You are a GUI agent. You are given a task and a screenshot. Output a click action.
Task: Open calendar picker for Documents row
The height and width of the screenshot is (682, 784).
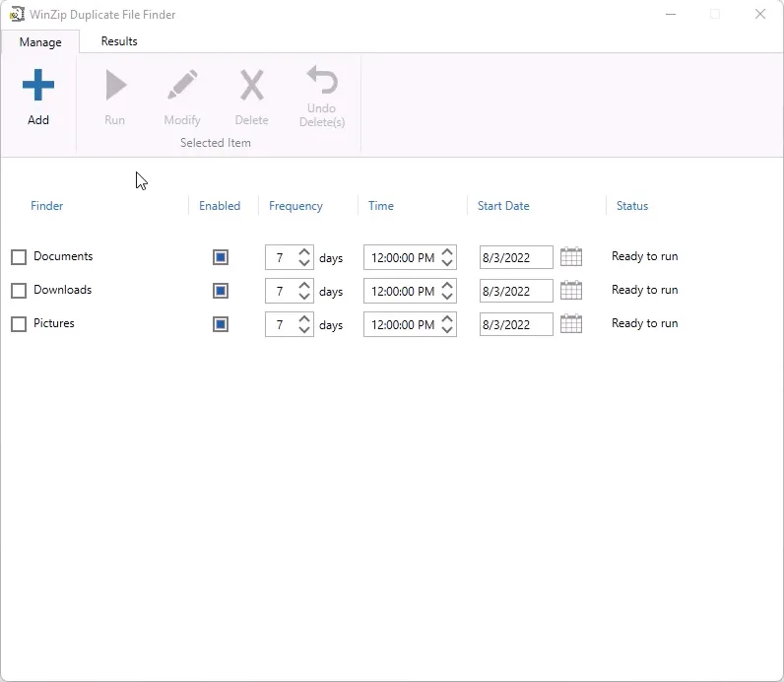(x=571, y=257)
